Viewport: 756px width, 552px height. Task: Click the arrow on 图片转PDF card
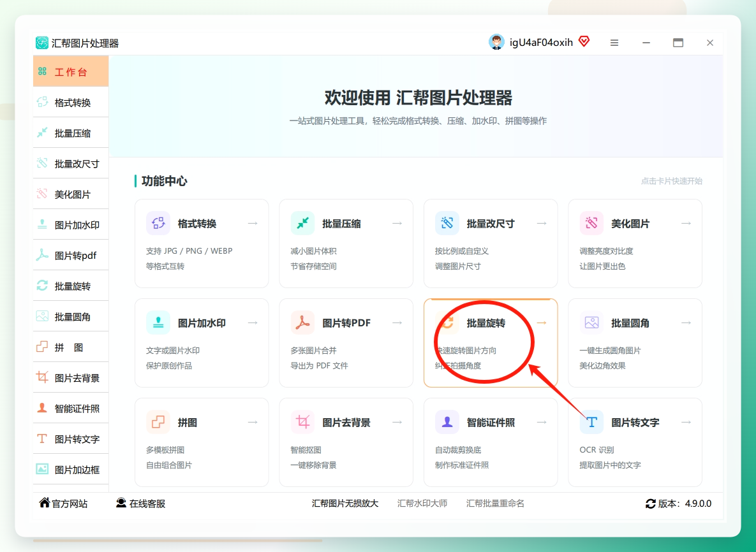tap(397, 323)
